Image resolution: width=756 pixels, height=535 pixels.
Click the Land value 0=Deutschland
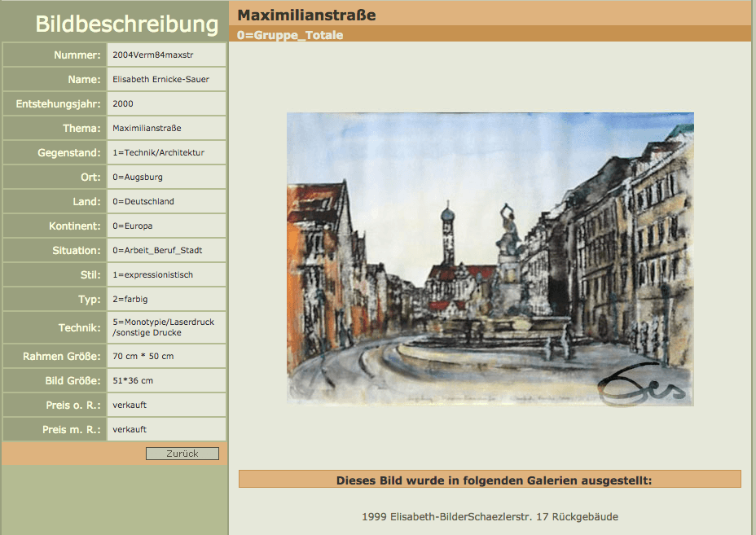pos(143,201)
